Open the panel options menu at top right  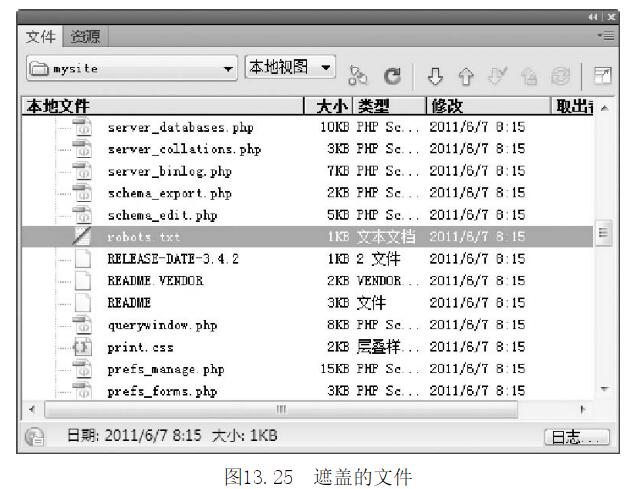pyautogui.click(x=605, y=35)
